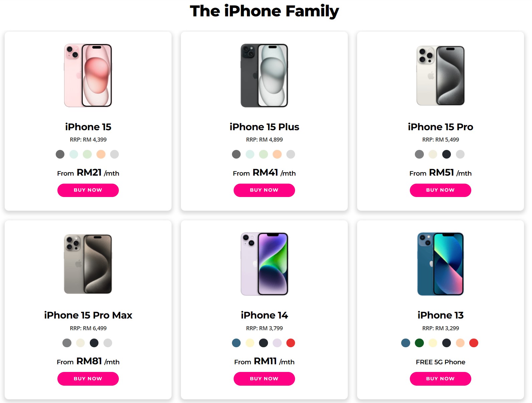Click Buy Now for iPhone 15 Pro

(x=441, y=190)
